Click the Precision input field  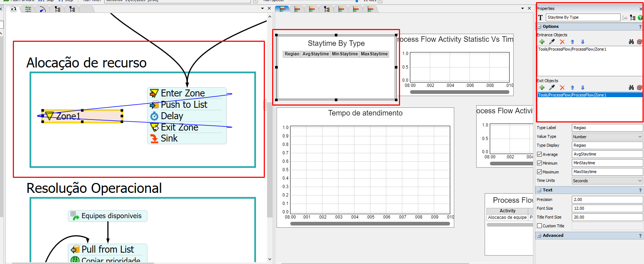tap(607, 199)
